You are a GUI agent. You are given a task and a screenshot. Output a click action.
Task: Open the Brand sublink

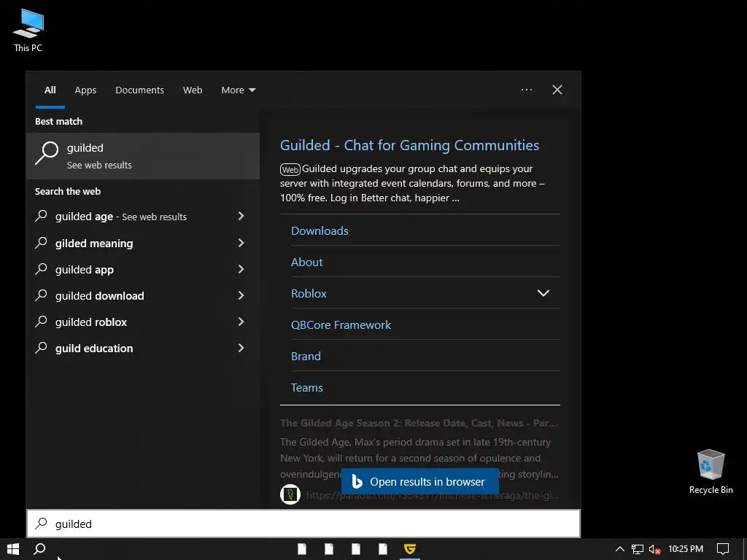(306, 356)
